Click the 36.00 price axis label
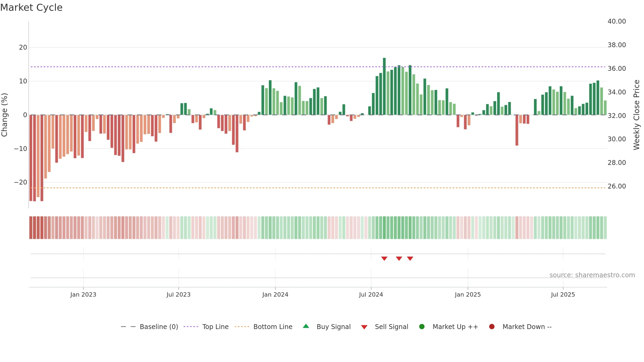 (x=617, y=69)
